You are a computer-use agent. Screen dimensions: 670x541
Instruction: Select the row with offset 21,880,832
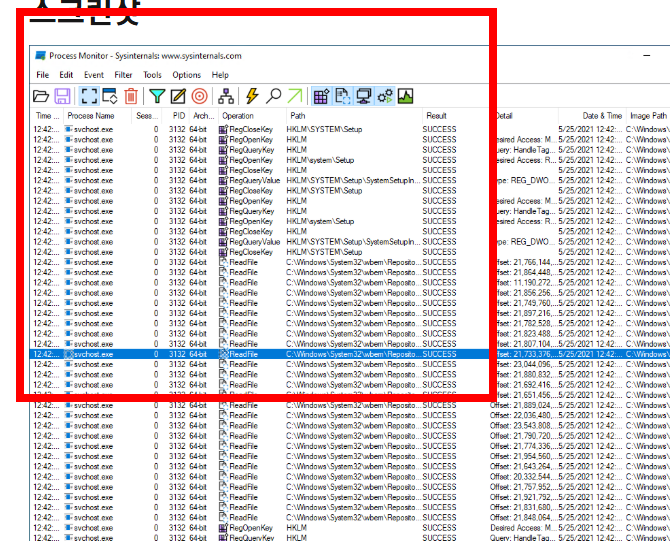coord(351,375)
